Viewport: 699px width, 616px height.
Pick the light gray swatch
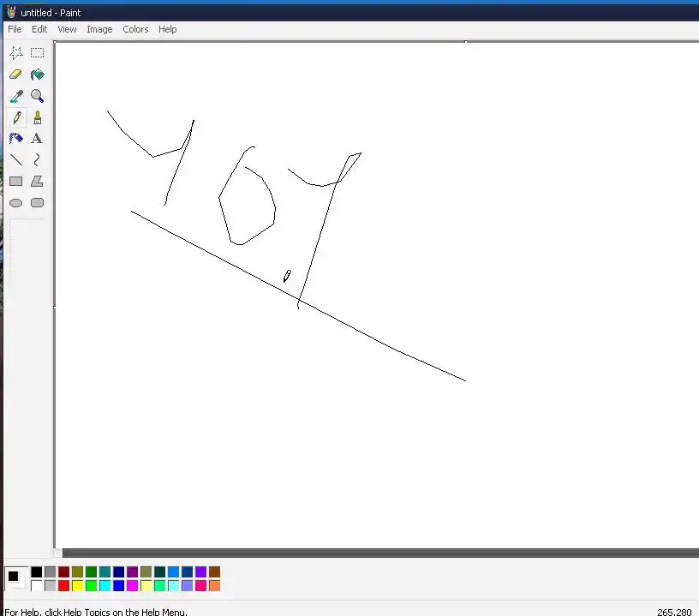click(50, 585)
